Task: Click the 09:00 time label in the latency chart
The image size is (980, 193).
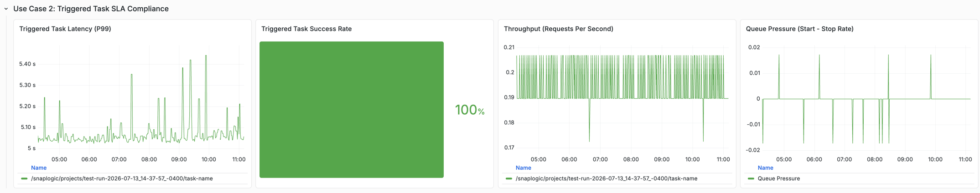Action: [179, 159]
